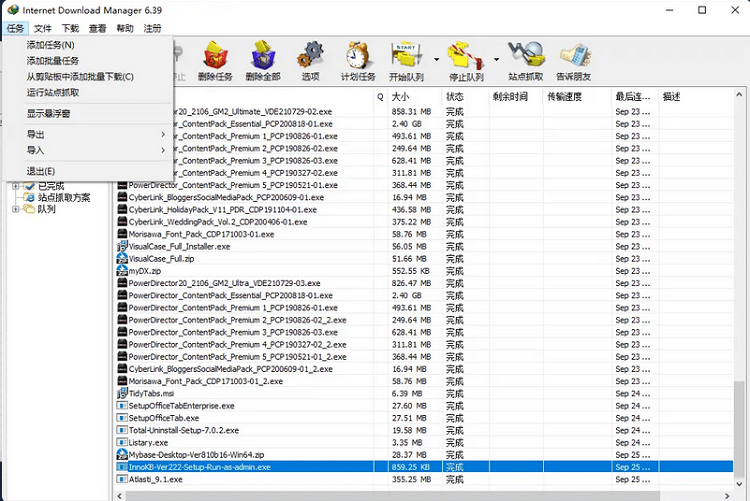Launch Site Grabber (站点抓取) toolbar icon

525,60
